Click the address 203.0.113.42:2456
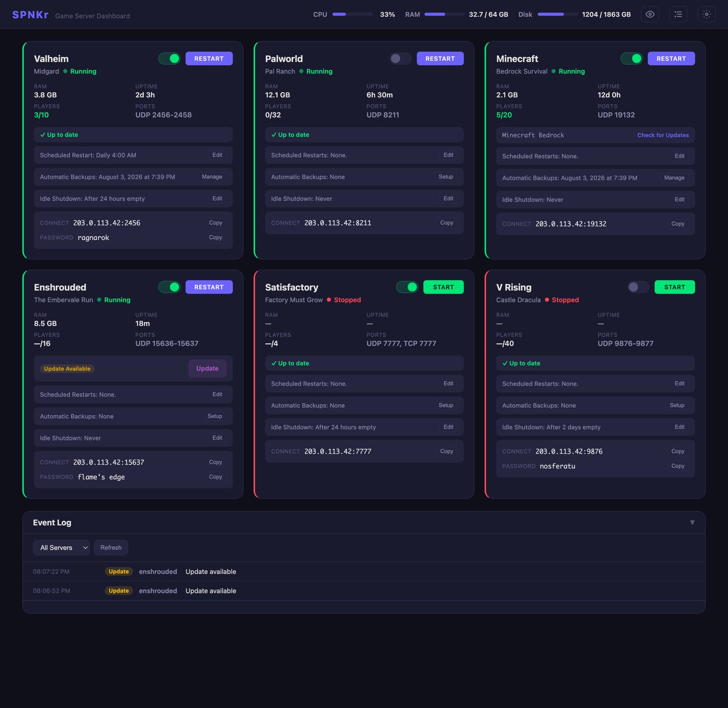728x708 pixels. 107,223
